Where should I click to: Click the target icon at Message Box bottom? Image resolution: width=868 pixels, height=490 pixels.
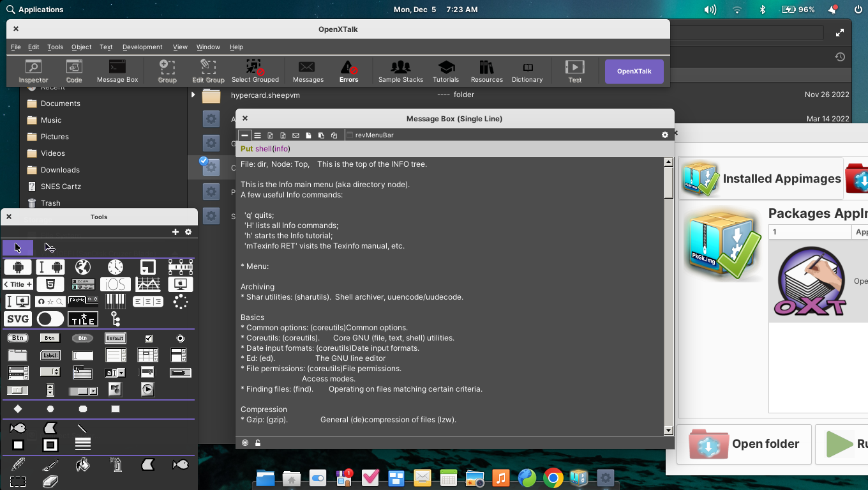[x=245, y=443]
